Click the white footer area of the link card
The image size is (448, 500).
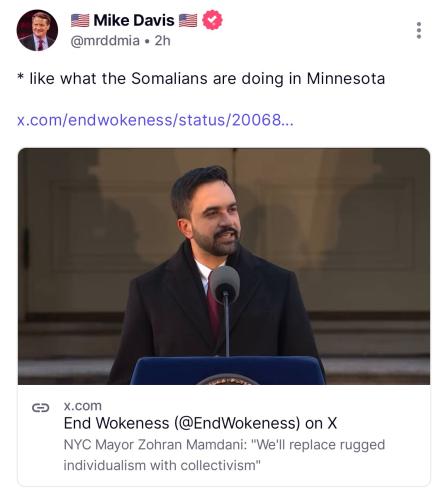click(x=224, y=435)
